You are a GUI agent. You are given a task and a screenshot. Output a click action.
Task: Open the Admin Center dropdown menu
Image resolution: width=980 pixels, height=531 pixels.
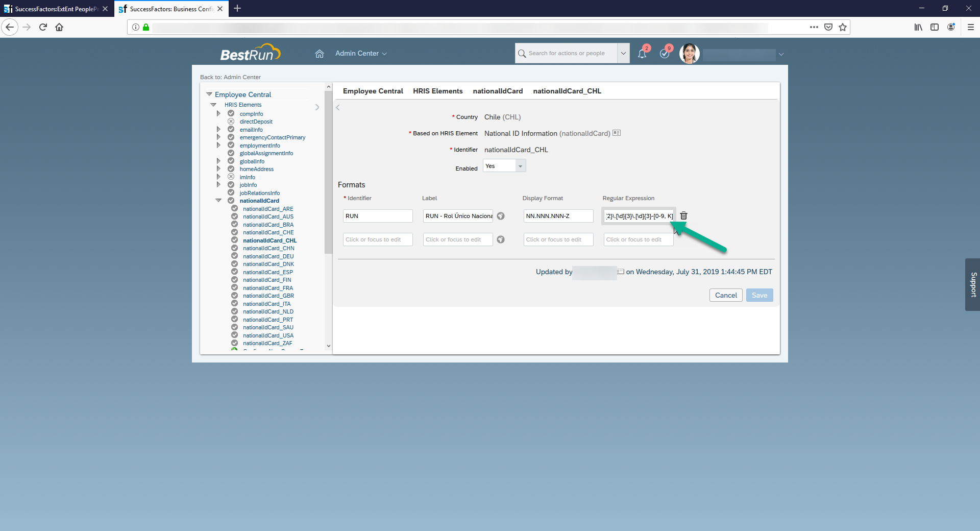361,54
